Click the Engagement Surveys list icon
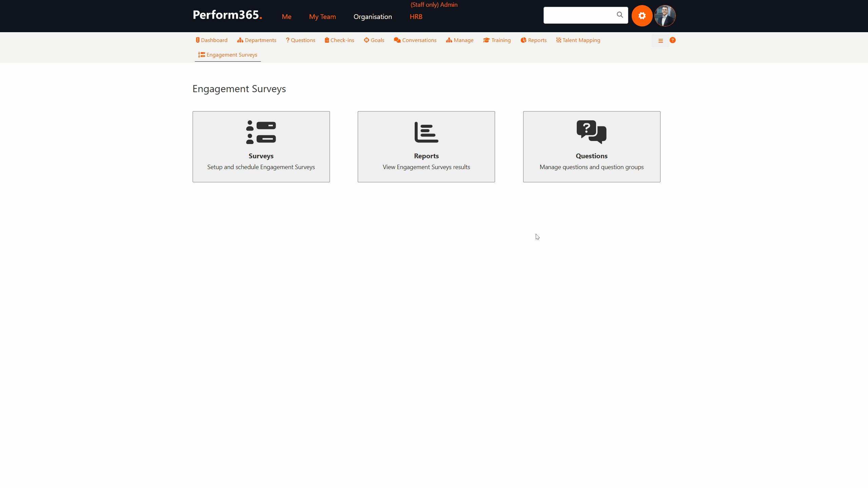This screenshot has width=868, height=488. [201, 55]
